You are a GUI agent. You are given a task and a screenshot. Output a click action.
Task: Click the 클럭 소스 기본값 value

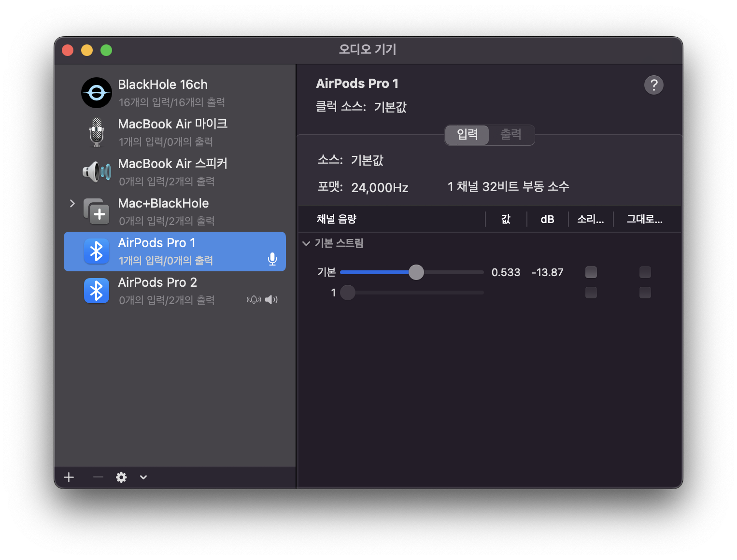coord(390,107)
